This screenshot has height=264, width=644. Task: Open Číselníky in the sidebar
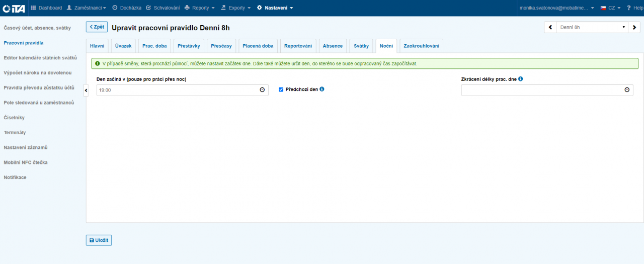[x=14, y=118]
